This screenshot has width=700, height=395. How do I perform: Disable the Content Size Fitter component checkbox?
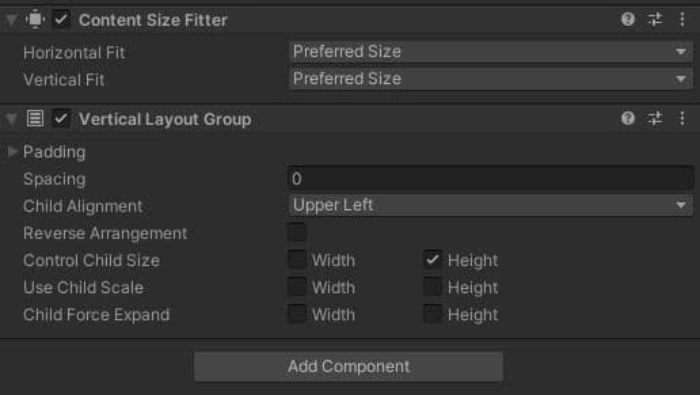pyautogui.click(x=61, y=20)
